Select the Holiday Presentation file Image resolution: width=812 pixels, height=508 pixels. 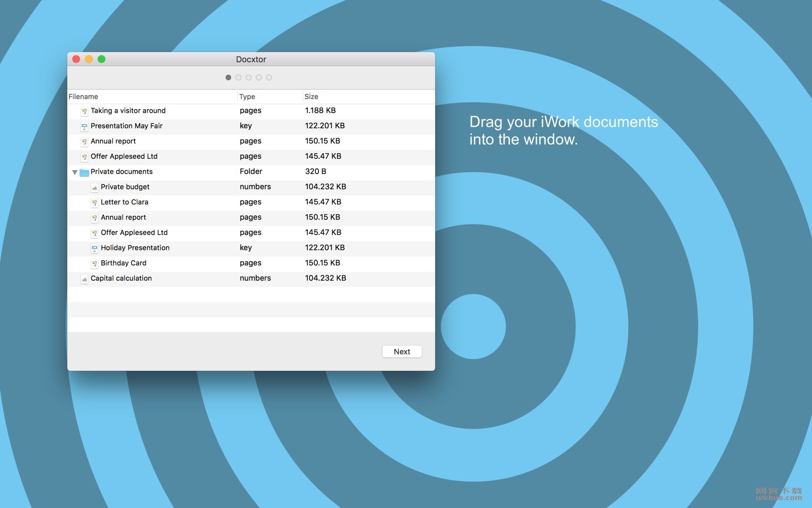[x=251, y=248]
